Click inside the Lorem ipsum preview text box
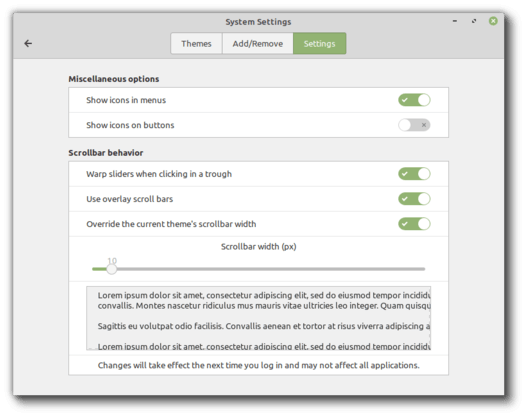 point(259,318)
